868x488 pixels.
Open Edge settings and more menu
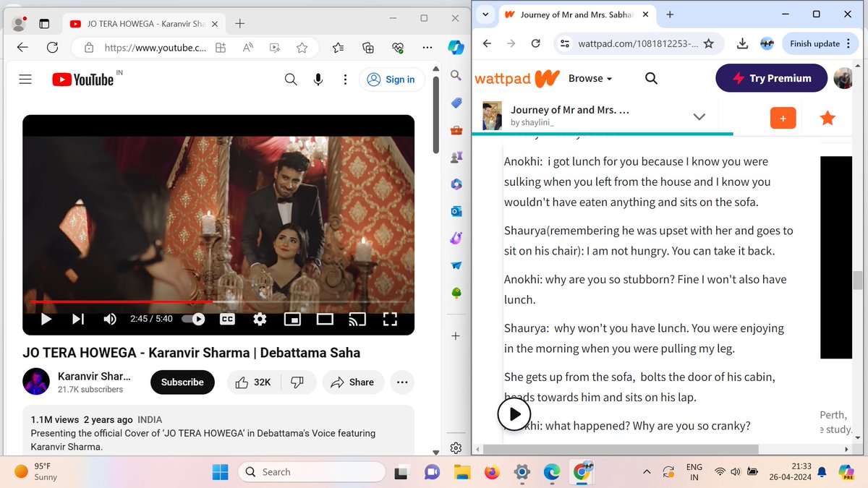(427, 48)
